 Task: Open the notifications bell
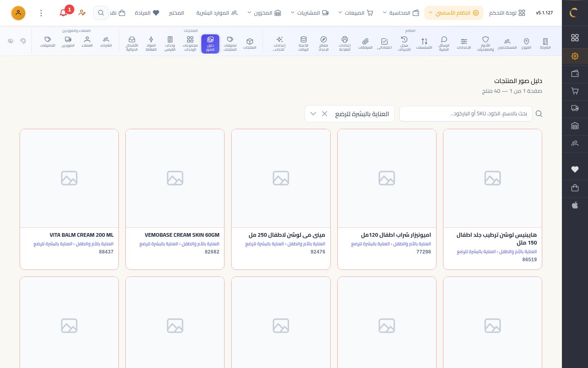(63, 13)
